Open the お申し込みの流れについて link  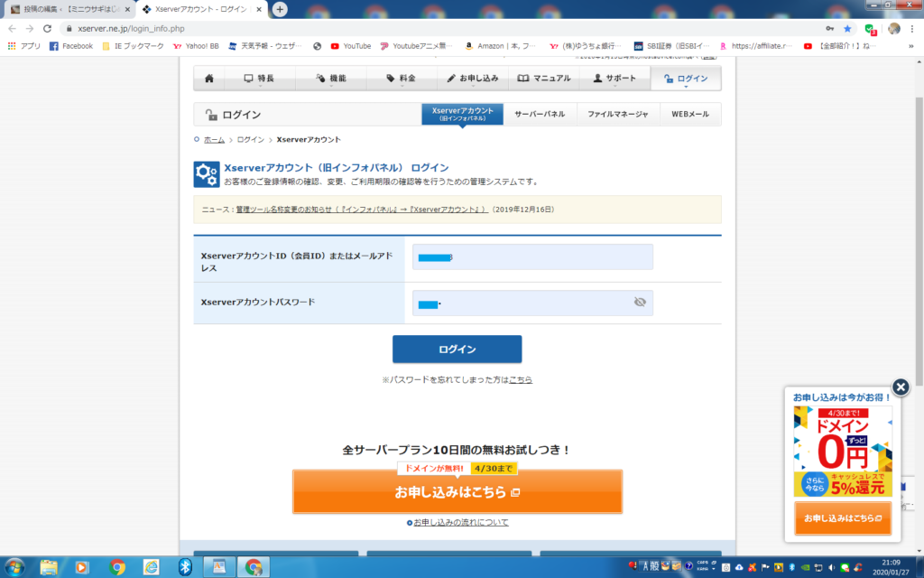tap(460, 522)
